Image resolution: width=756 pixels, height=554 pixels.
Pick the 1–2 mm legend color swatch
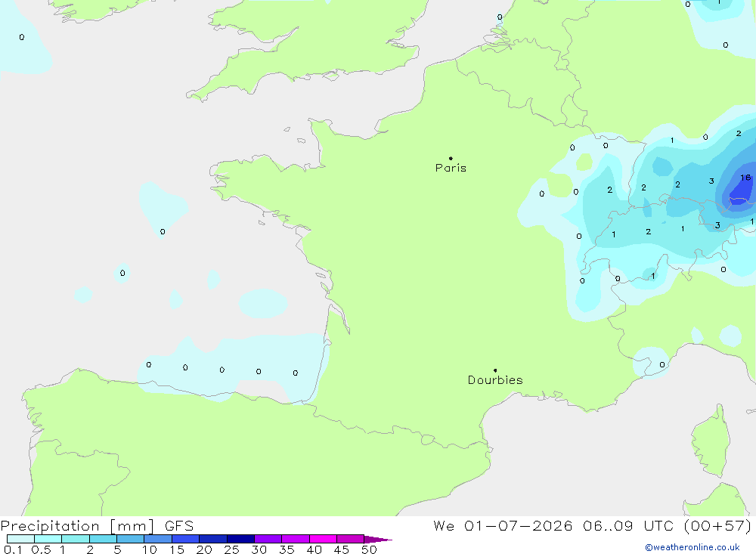pos(76,539)
